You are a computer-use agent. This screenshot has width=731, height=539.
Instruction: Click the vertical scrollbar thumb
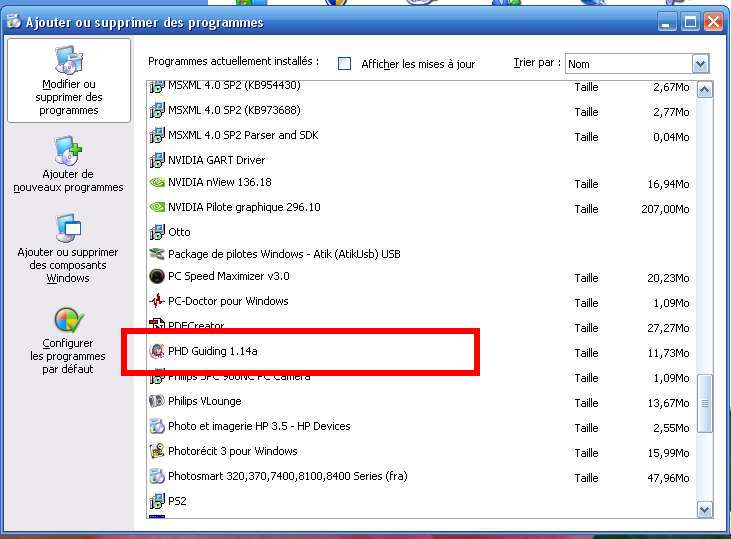click(705, 404)
